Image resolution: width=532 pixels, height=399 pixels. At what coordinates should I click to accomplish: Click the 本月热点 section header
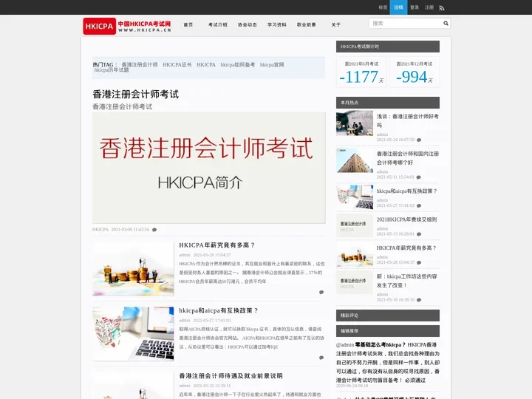click(388, 103)
